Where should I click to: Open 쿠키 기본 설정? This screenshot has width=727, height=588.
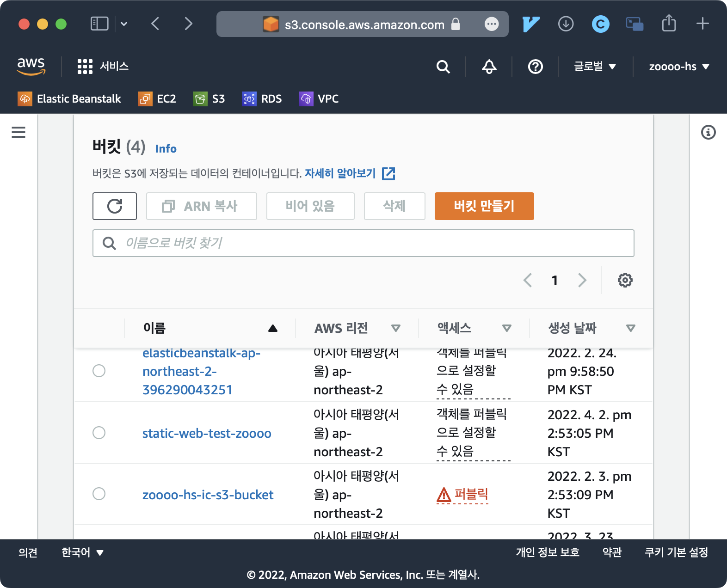tap(676, 552)
